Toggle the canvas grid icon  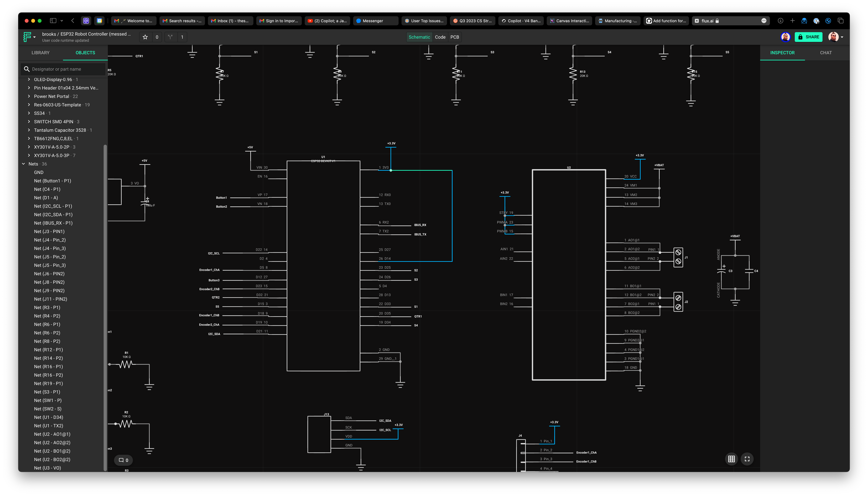[x=731, y=459]
